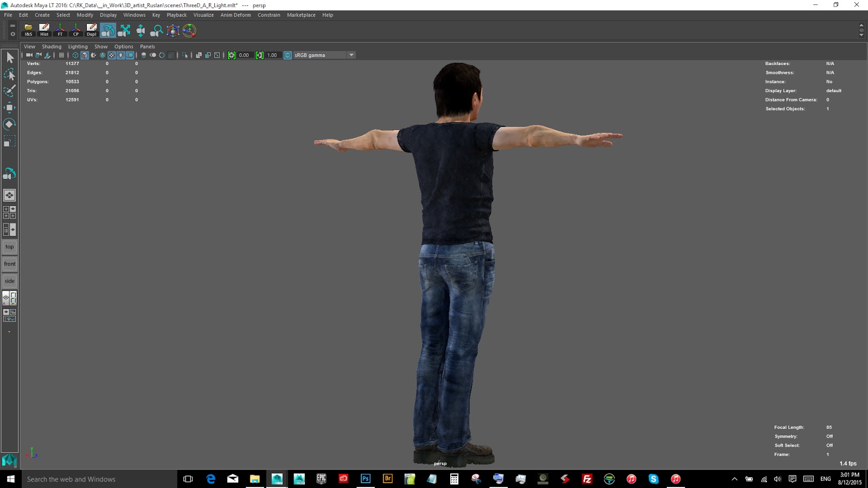Toggle viewport shadows
This screenshot has width=868, height=488.
(x=130, y=55)
